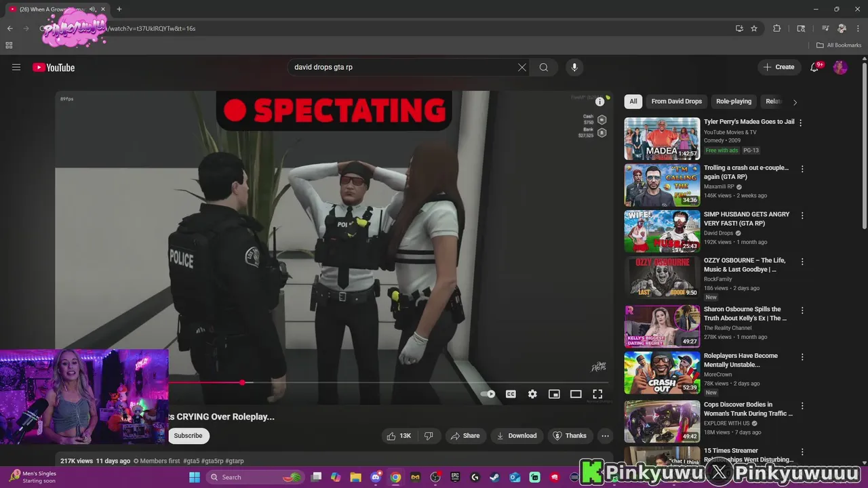The height and width of the screenshot is (488, 868).
Task: Open Epic Games launcher in the taskbar
Action: [x=455, y=477]
